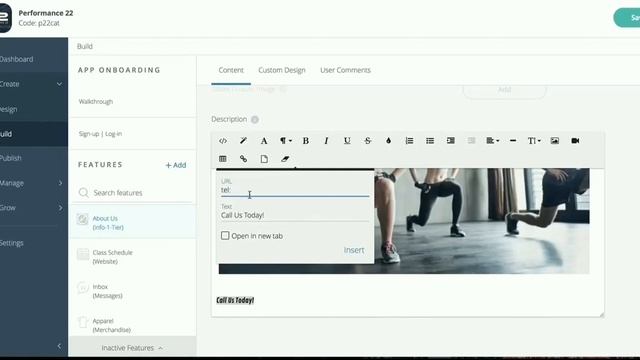The height and width of the screenshot is (360, 640).
Task: Click the Apparel shirt icon
Action: 83,322
